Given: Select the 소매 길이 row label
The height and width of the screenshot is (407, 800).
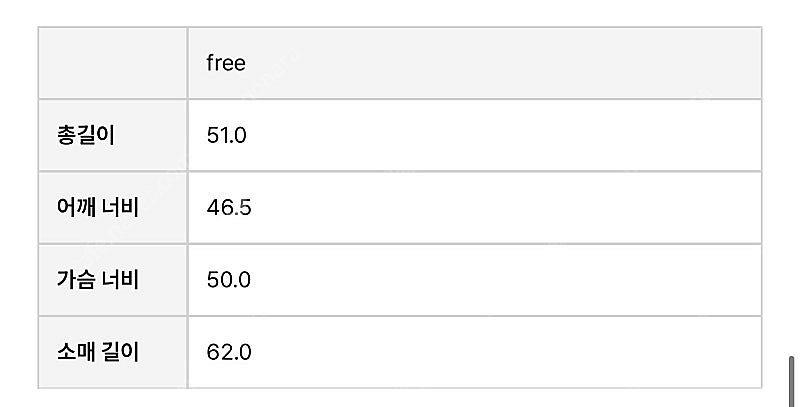Looking at the screenshot, I should (x=98, y=351).
